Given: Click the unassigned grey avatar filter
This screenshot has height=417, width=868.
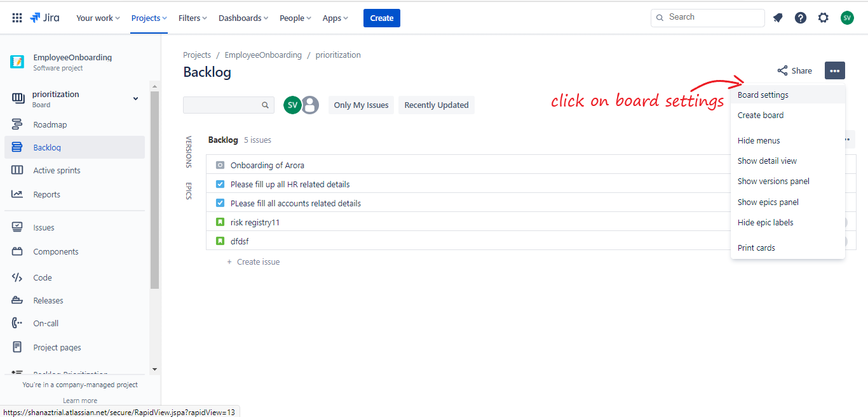Looking at the screenshot, I should point(310,105).
